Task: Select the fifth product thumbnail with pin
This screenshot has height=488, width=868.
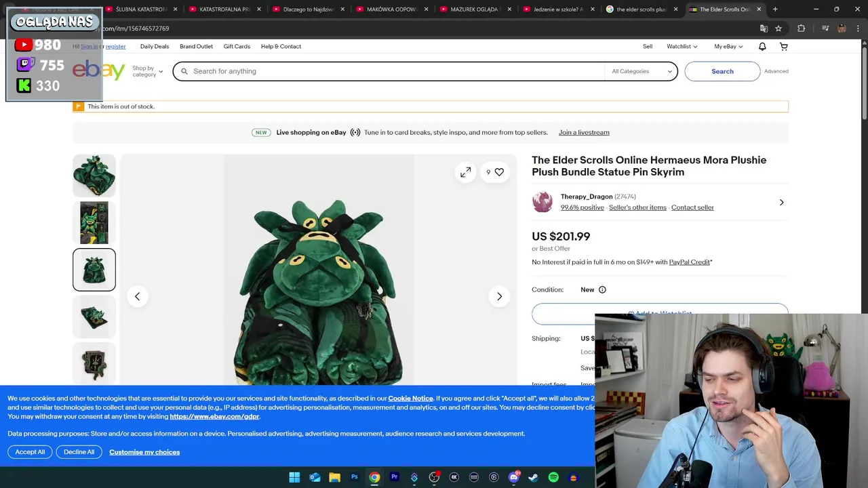Action: pos(94,363)
